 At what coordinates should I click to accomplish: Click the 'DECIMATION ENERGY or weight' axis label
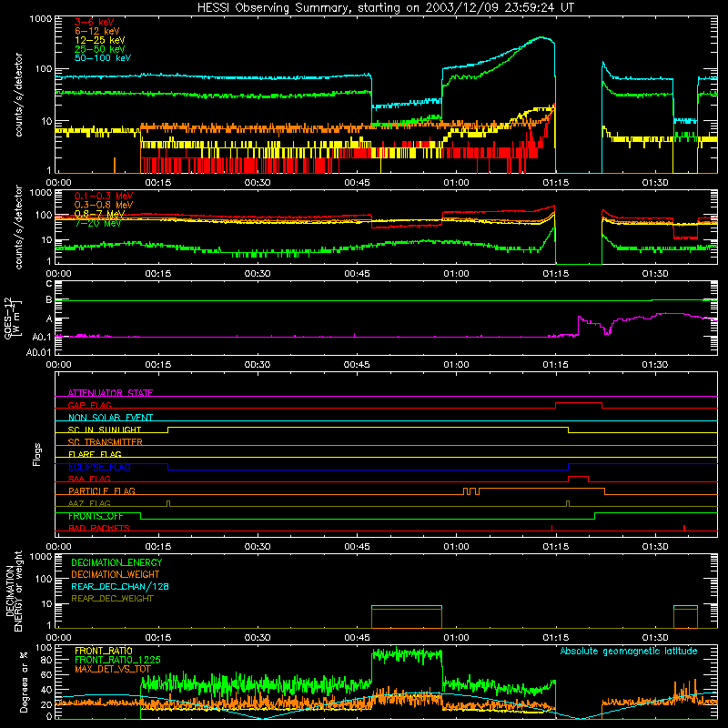(13, 591)
